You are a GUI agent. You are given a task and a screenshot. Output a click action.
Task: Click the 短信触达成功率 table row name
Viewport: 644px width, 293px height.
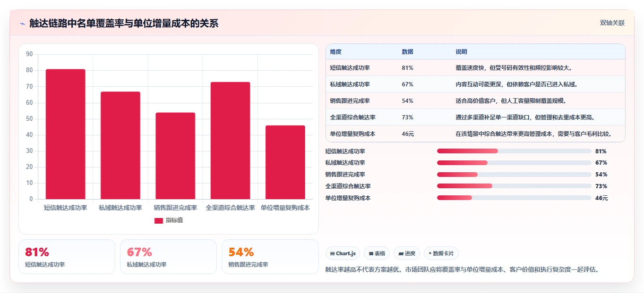point(350,68)
